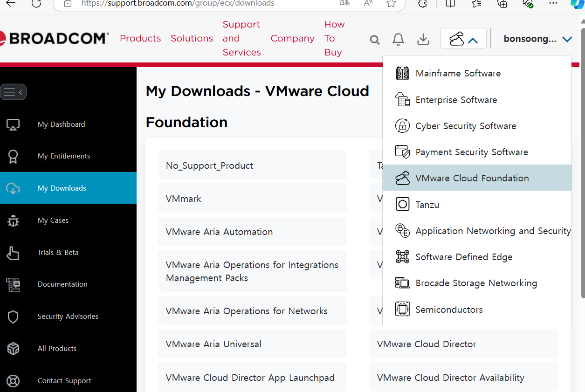Click the Mainframe Software icon
This screenshot has width=585, height=392.
(x=402, y=73)
